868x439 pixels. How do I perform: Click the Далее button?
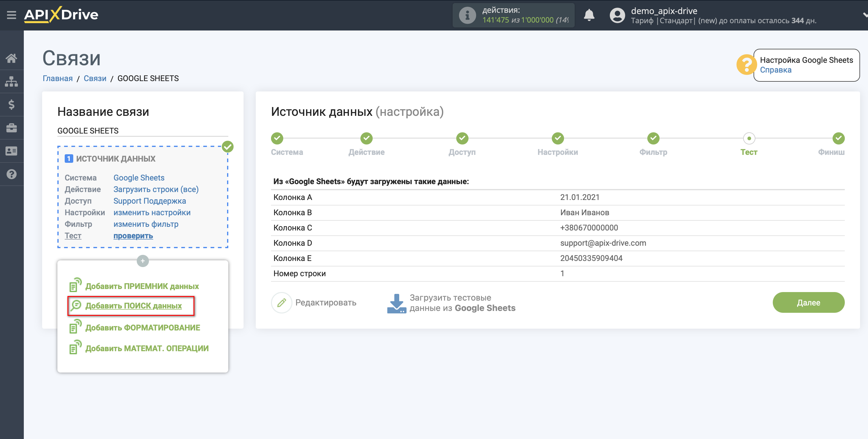pos(808,303)
